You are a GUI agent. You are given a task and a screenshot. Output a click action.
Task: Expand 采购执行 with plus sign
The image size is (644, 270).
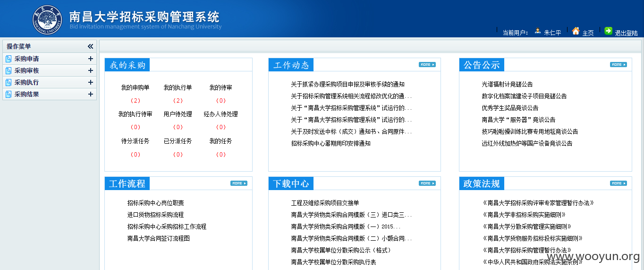(x=91, y=82)
